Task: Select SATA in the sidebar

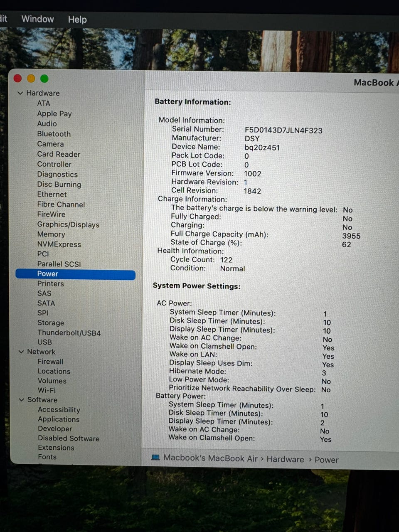Action: click(x=46, y=303)
